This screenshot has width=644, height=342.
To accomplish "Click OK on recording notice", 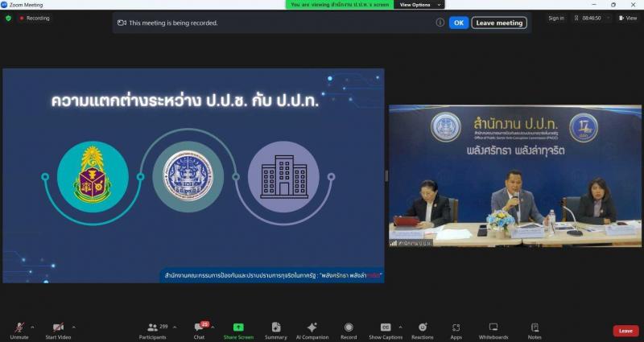I will (459, 23).
